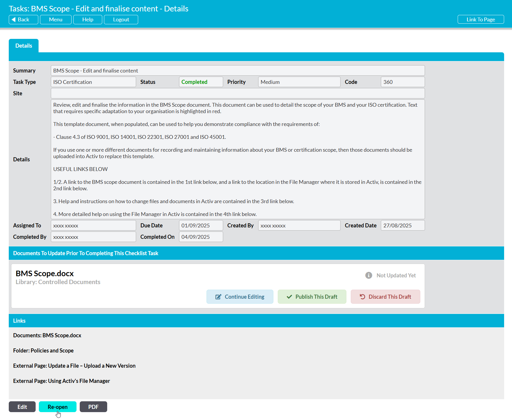Re-open the completed task
Image resolution: width=512 pixels, height=420 pixels.
click(x=58, y=407)
